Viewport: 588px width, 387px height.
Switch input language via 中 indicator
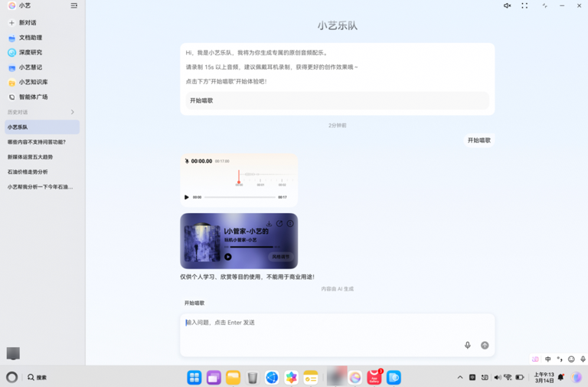pos(548,359)
